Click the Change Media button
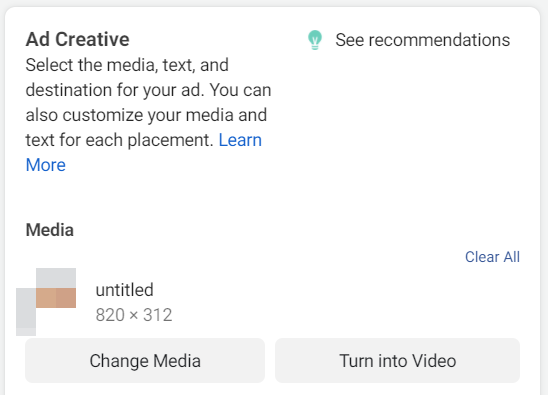 [145, 360]
